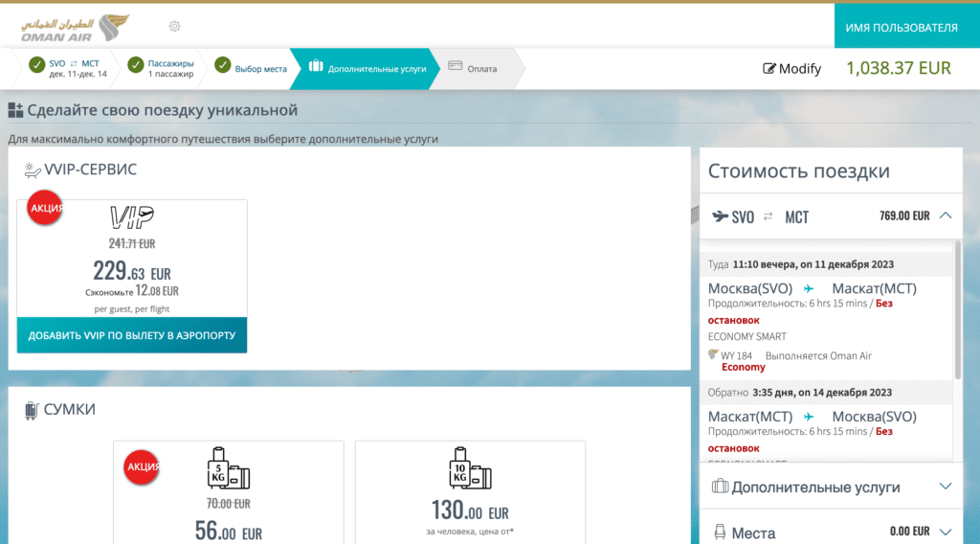Collapse the SVO MCT fare section chevron

(946, 215)
